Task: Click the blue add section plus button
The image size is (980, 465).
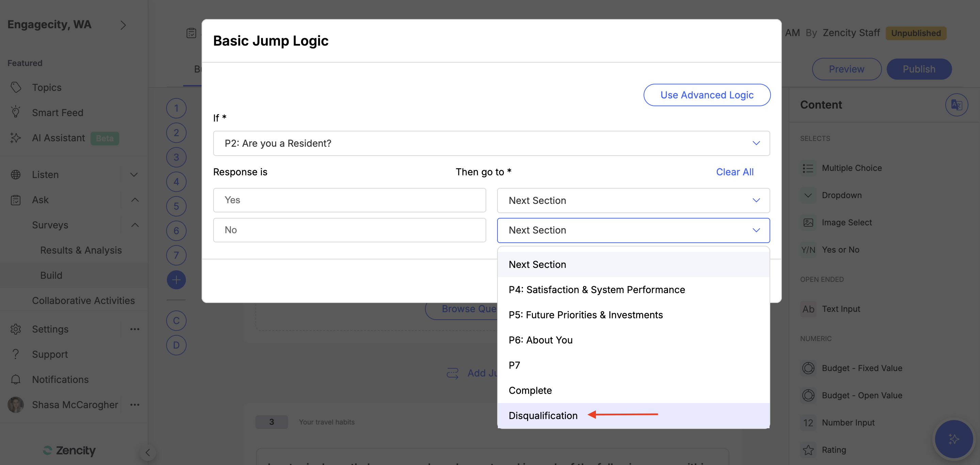Action: 176,280
